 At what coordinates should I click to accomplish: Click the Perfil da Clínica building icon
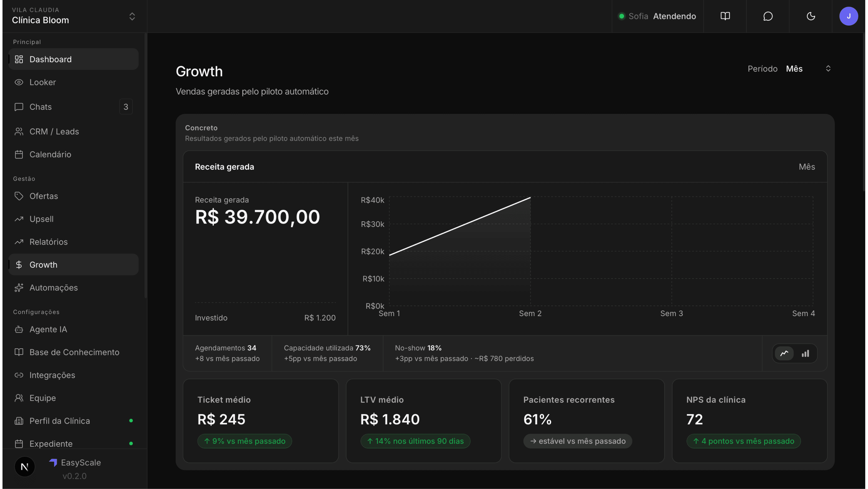19,421
